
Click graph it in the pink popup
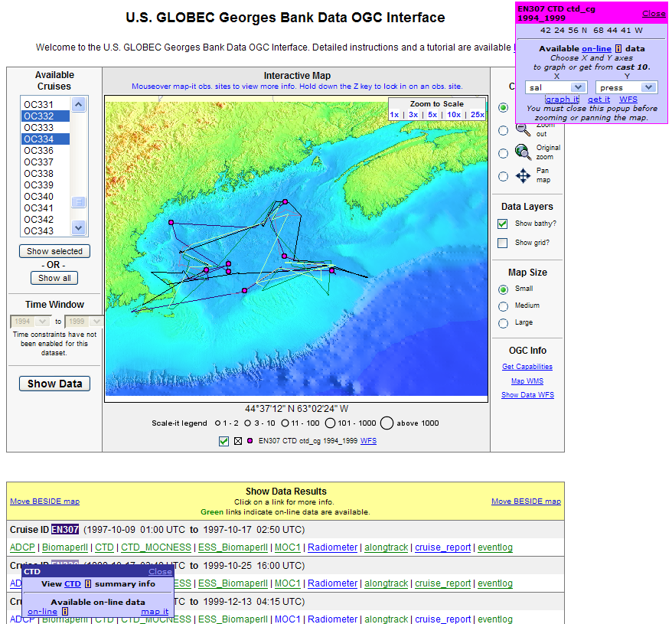coord(562,99)
